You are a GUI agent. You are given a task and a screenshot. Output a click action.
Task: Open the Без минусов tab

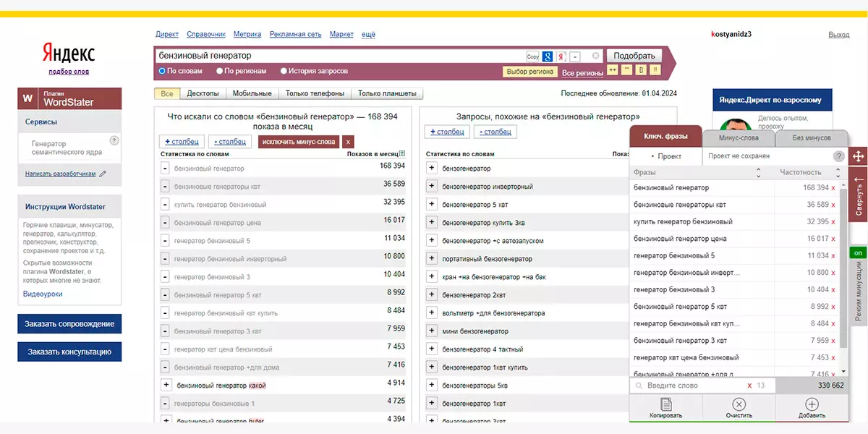tap(812, 137)
